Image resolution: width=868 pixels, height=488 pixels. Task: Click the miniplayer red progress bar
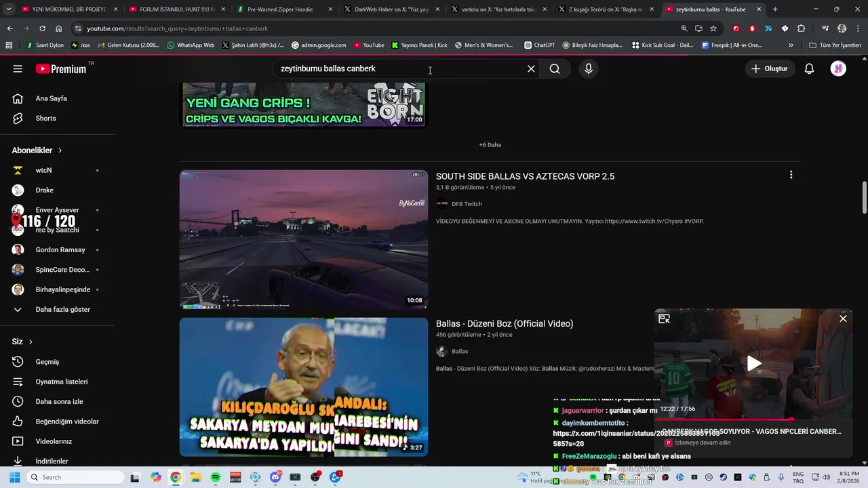[x=753, y=420]
